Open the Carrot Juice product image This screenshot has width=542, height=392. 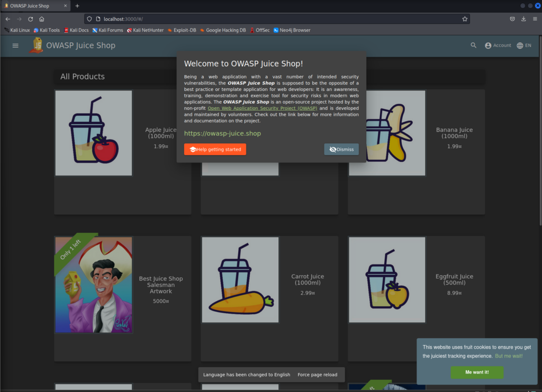tap(240, 280)
